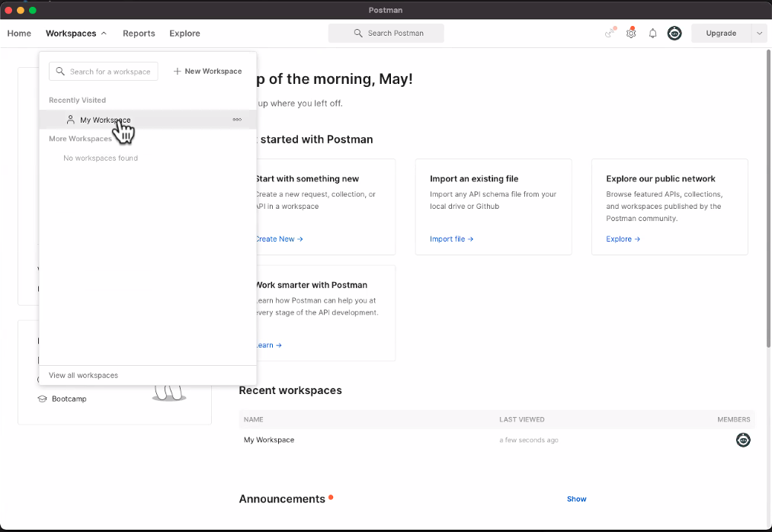
Task: Open My Workspace row in Recent workspaces
Action: click(497, 440)
